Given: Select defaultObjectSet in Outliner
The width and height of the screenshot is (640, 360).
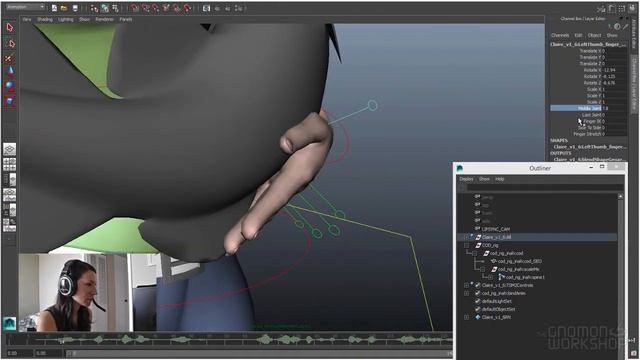Looking at the screenshot, I should (x=498, y=309).
